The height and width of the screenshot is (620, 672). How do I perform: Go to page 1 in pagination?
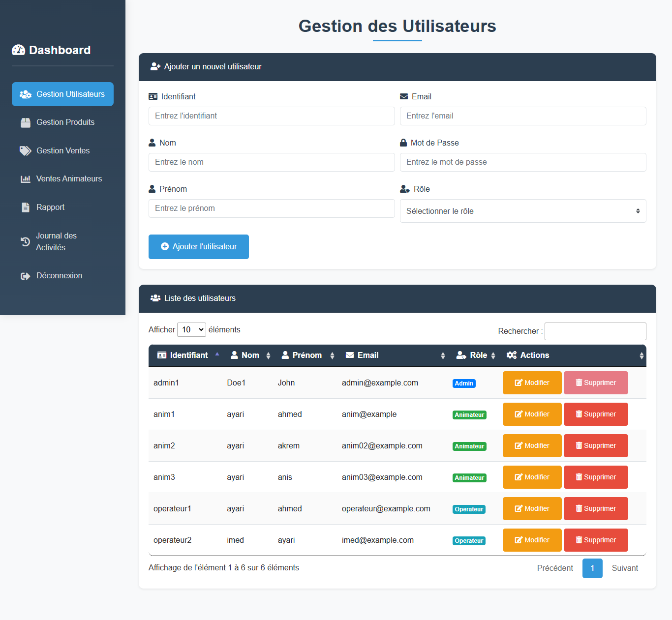point(592,568)
